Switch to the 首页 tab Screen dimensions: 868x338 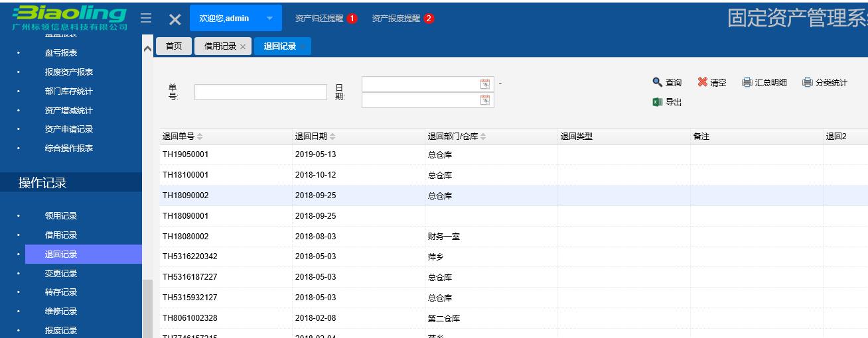173,46
